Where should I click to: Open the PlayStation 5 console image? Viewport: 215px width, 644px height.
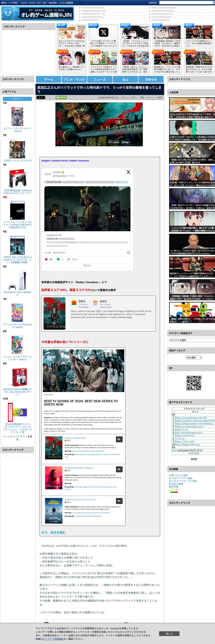(17, 281)
